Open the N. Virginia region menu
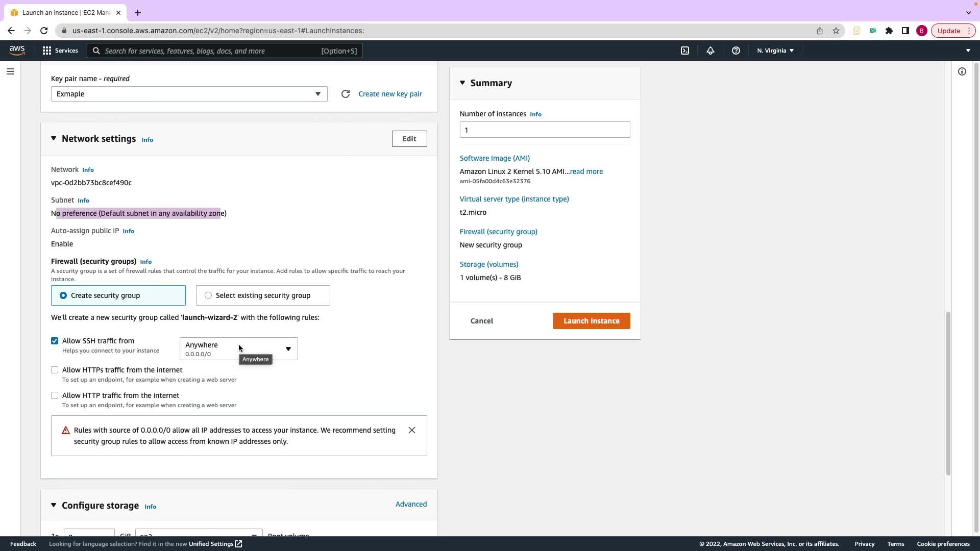 pos(775,51)
